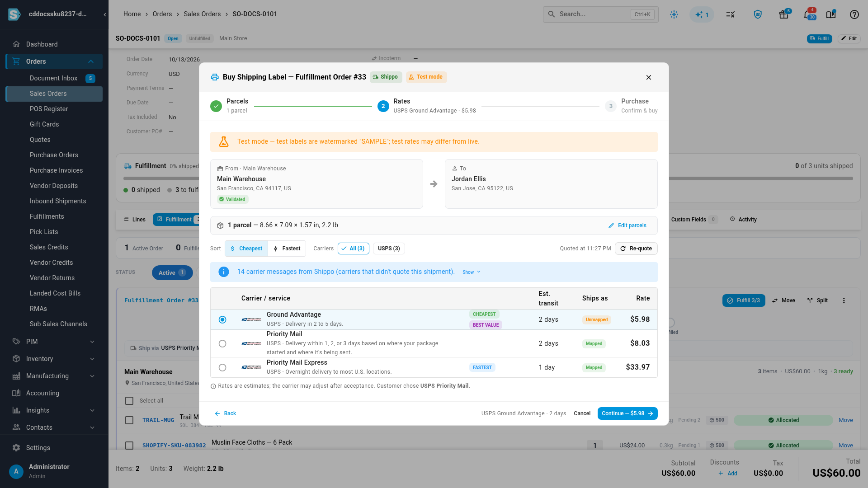The width and height of the screenshot is (868, 488).
Task: Click the shield icon in top bar
Action: [x=758, y=14]
